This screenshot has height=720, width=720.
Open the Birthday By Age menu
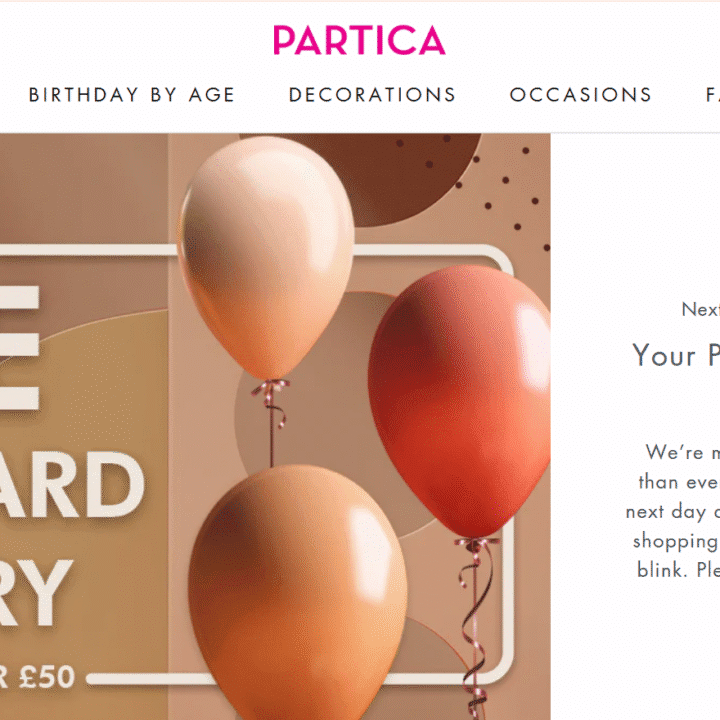132,95
